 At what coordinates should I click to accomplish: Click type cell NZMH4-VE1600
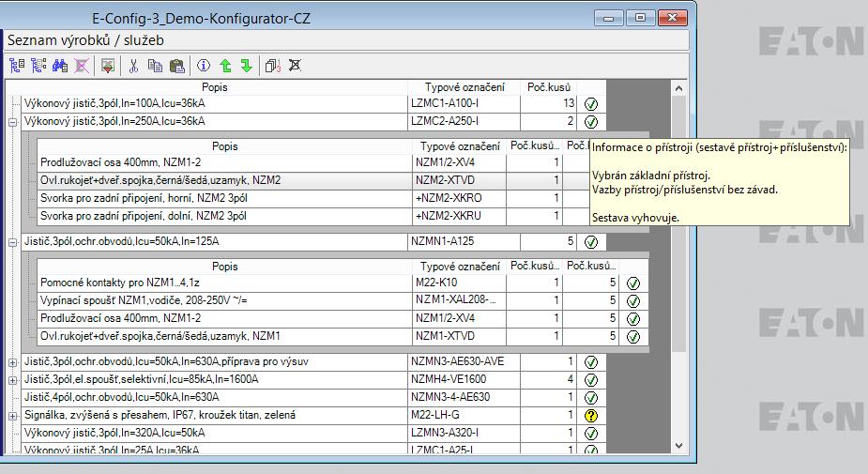point(464,379)
